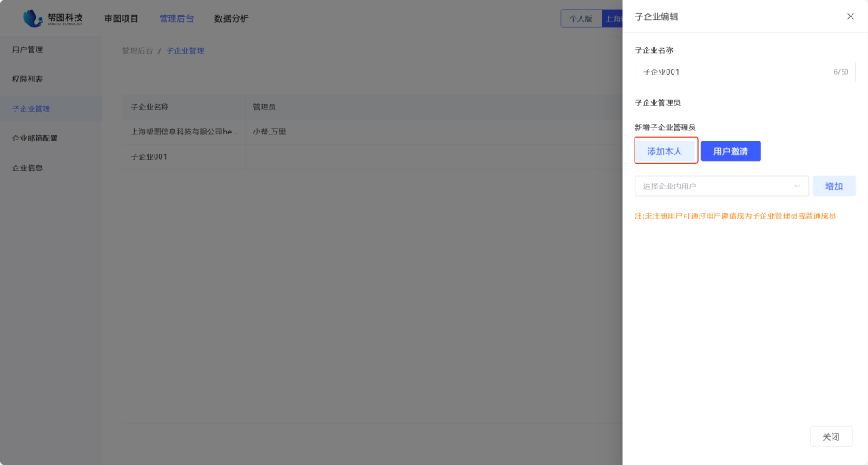Click 子企业管理 in the left sidebar
868x465 pixels.
click(x=31, y=108)
